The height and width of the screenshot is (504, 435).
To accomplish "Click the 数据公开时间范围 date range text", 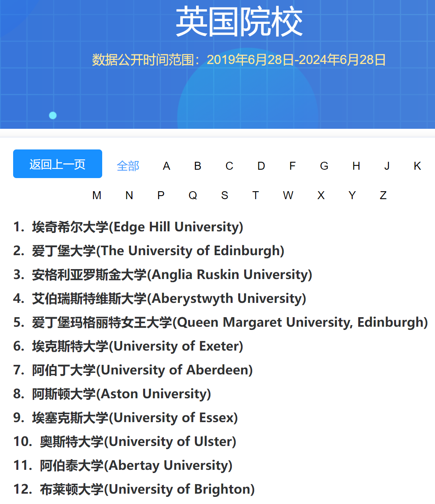I will (239, 60).
